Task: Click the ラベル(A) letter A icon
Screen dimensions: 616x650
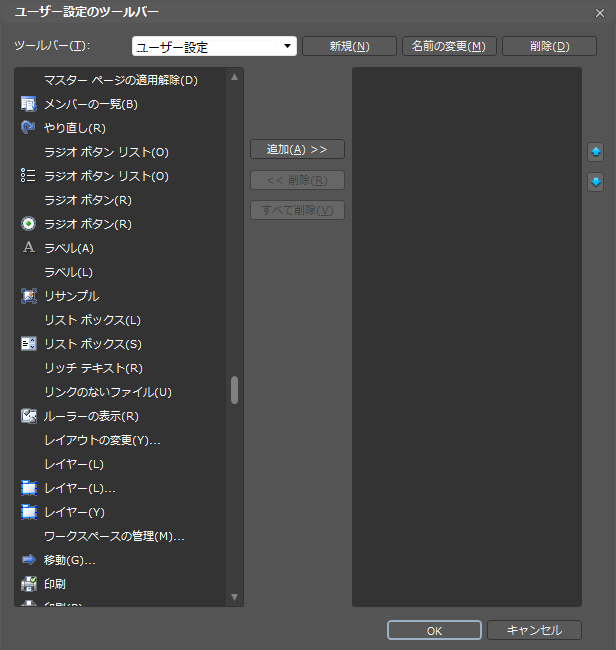Action: 29,247
